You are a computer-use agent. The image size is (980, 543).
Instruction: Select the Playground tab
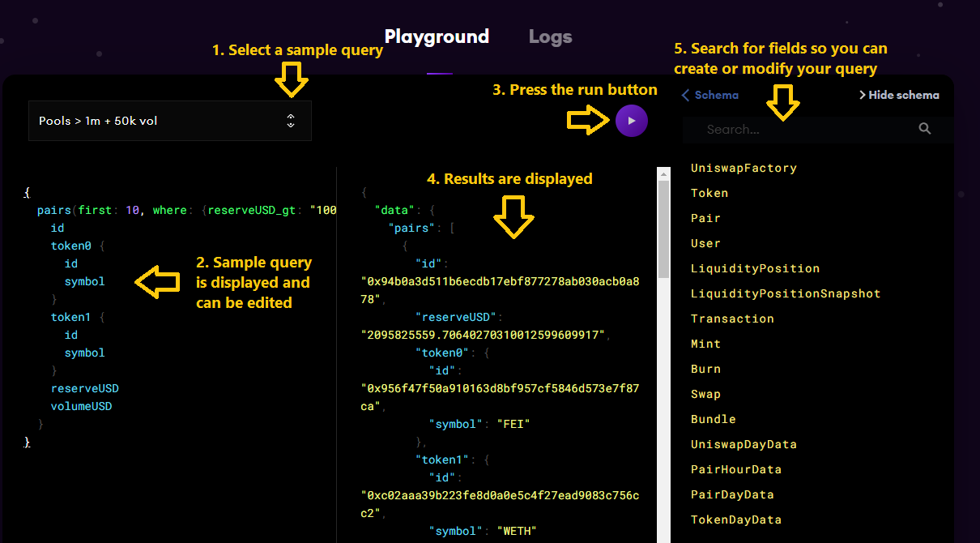(437, 37)
